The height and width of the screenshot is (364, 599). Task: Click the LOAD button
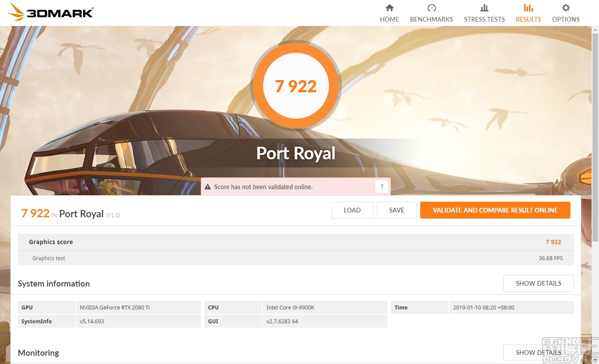coord(352,210)
